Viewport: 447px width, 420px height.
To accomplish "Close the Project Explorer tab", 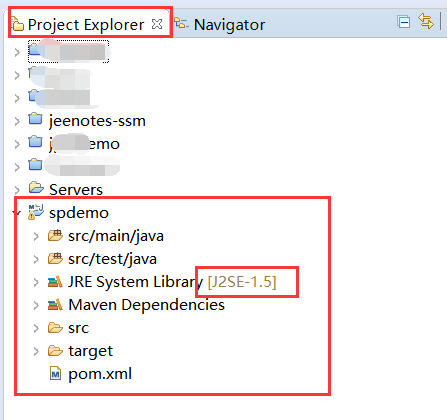I will 157,24.
